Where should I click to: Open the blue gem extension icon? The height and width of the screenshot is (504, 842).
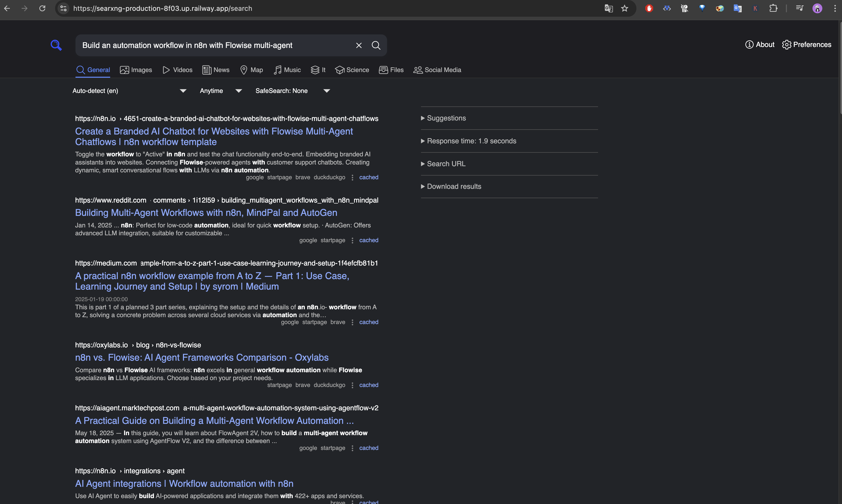702,8
